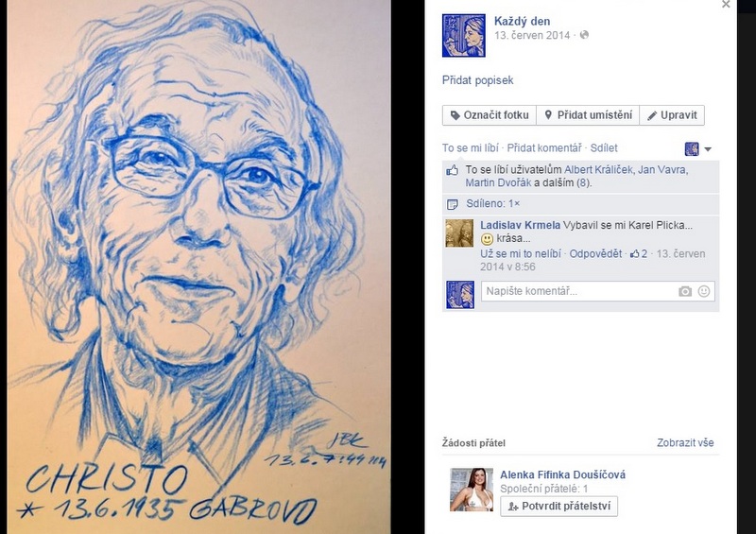Image resolution: width=756 pixels, height=534 pixels.
Task: Open the post-as identity dropdown arrow
Action: (x=707, y=149)
